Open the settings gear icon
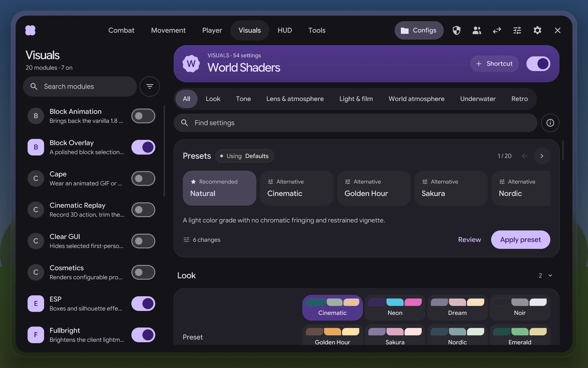Viewport: 588px width, 368px height. coord(537,30)
